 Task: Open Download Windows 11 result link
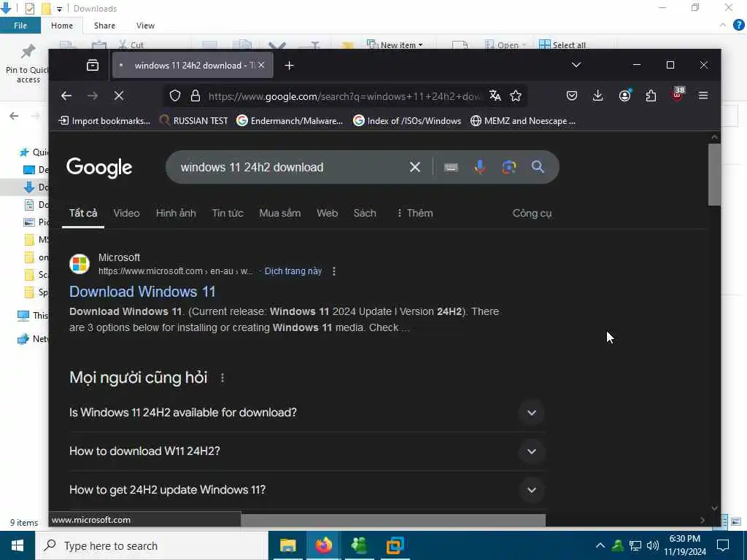click(142, 292)
